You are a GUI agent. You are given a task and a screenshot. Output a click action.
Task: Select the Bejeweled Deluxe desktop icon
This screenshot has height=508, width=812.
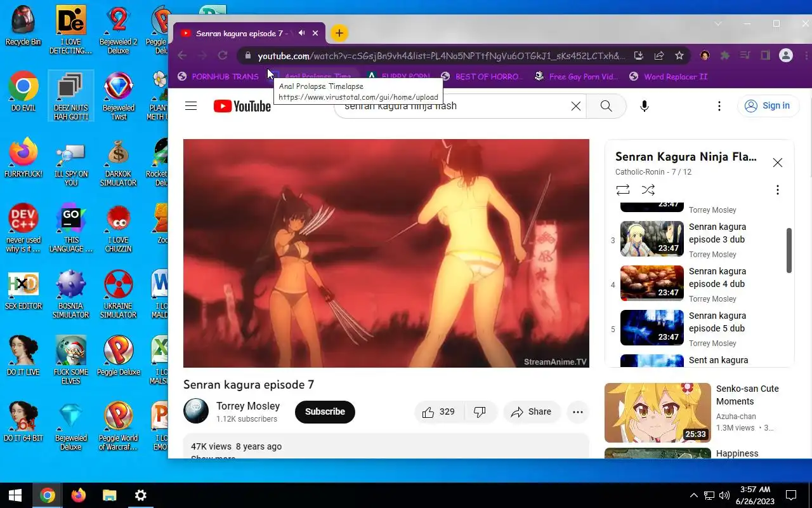pos(71,426)
